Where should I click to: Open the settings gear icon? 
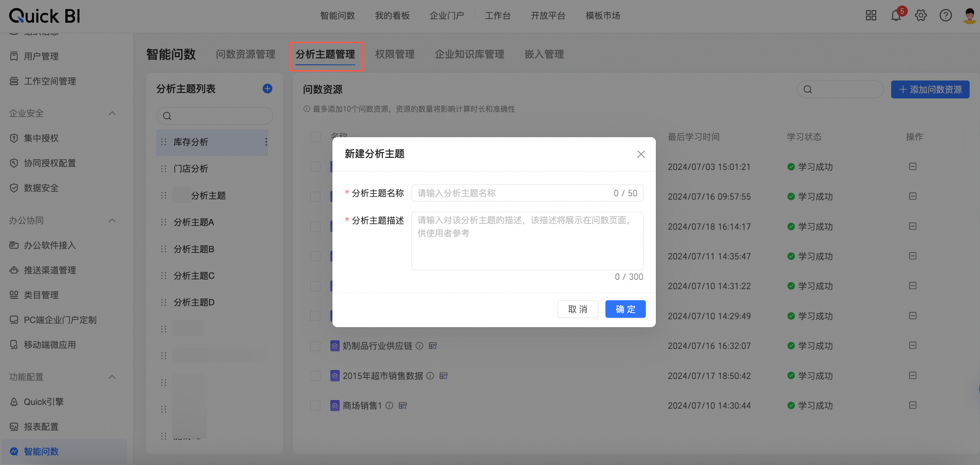(x=921, y=16)
